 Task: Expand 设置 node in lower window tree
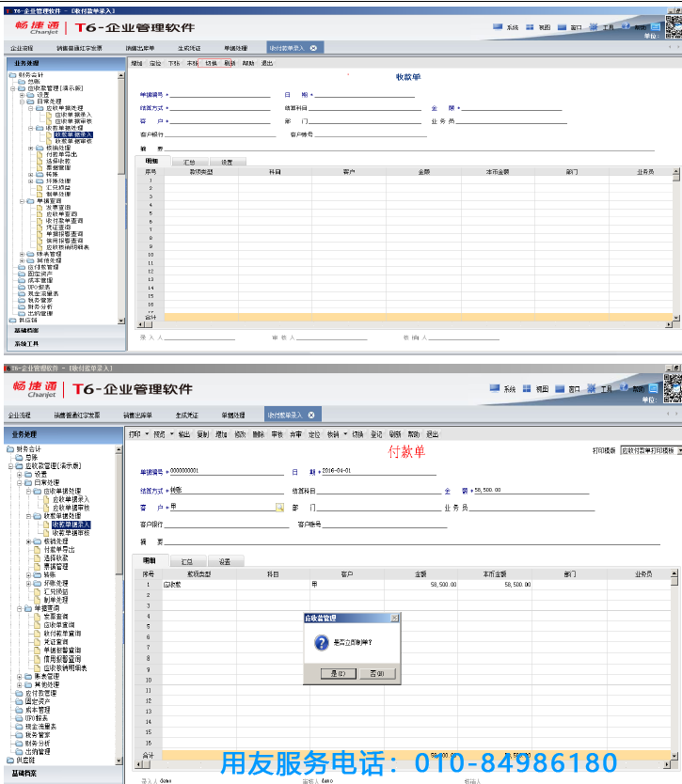(19, 474)
